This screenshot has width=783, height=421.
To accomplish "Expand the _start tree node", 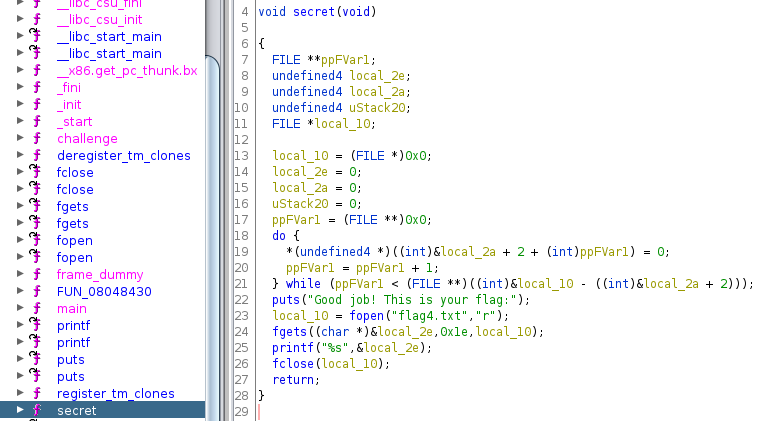I will coord(20,120).
